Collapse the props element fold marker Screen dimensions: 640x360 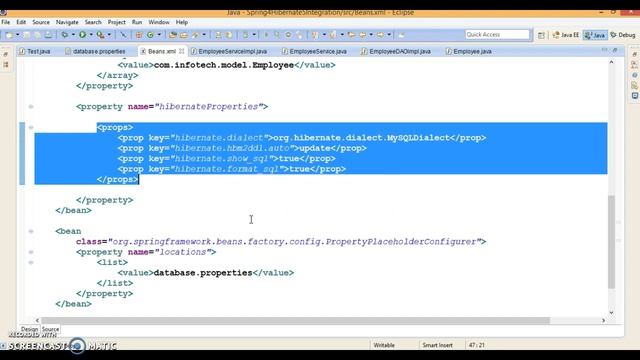[x=31, y=127]
